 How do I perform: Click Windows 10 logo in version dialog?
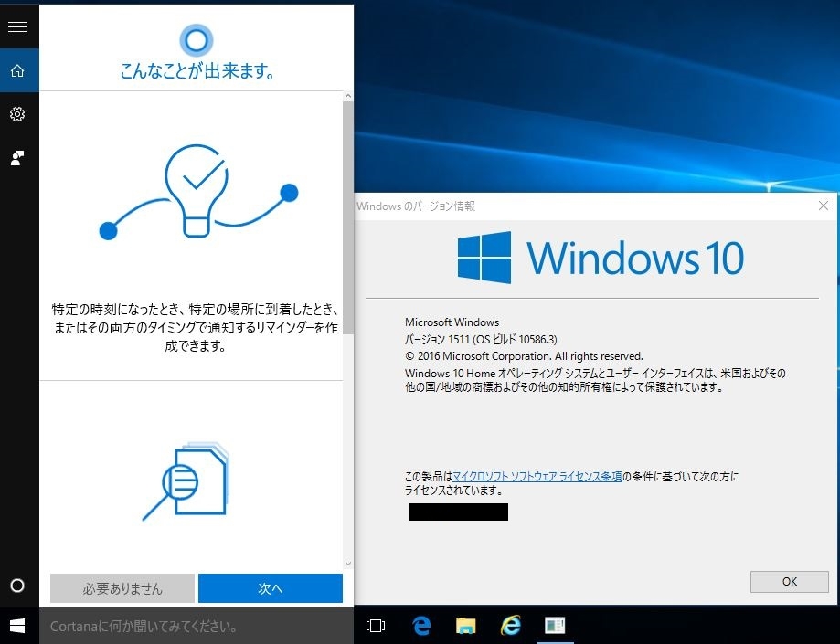[x=601, y=258]
